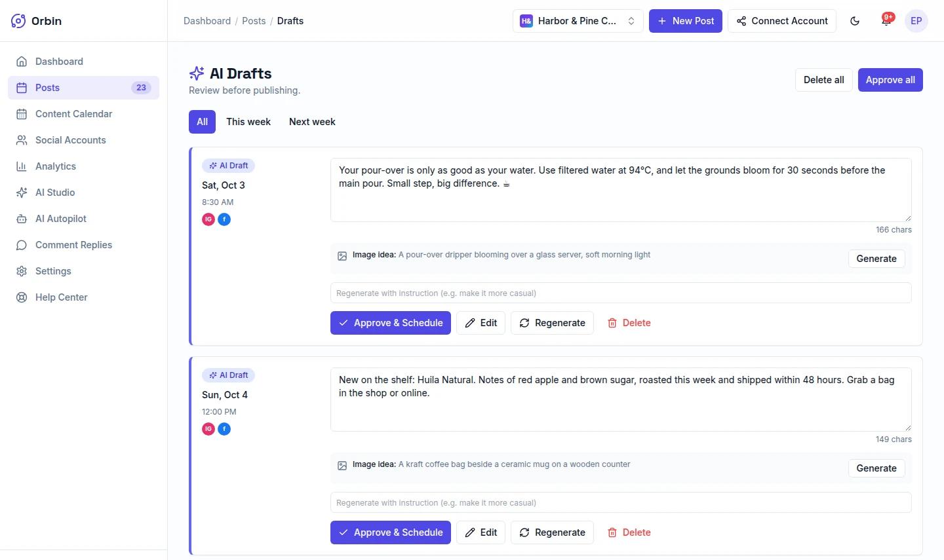Image resolution: width=944 pixels, height=560 pixels.
Task: Edit the pour-over water draft
Action: pyautogui.click(x=481, y=323)
